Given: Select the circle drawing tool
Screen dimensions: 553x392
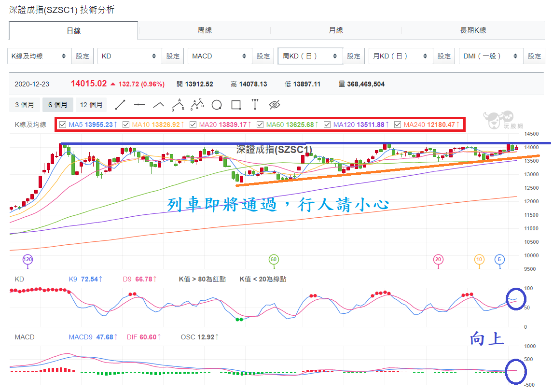Looking at the screenshot, I should pos(217,105).
